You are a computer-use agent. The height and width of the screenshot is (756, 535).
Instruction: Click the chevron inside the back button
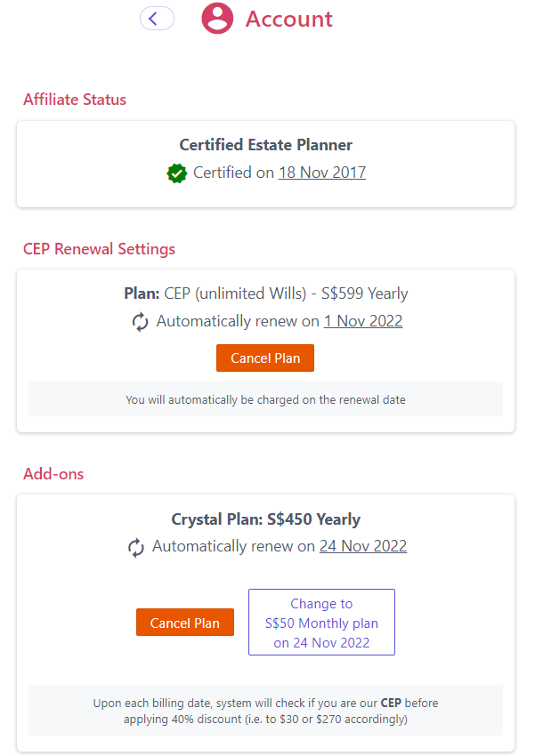[157, 18]
